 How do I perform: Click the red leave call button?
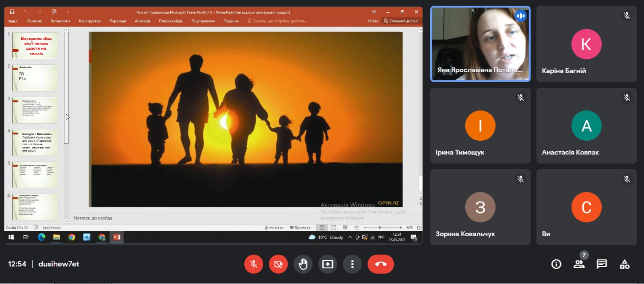[381, 264]
